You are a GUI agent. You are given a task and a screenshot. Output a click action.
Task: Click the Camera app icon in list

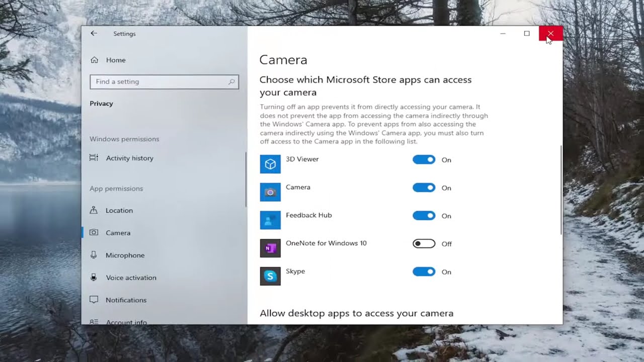[270, 192]
